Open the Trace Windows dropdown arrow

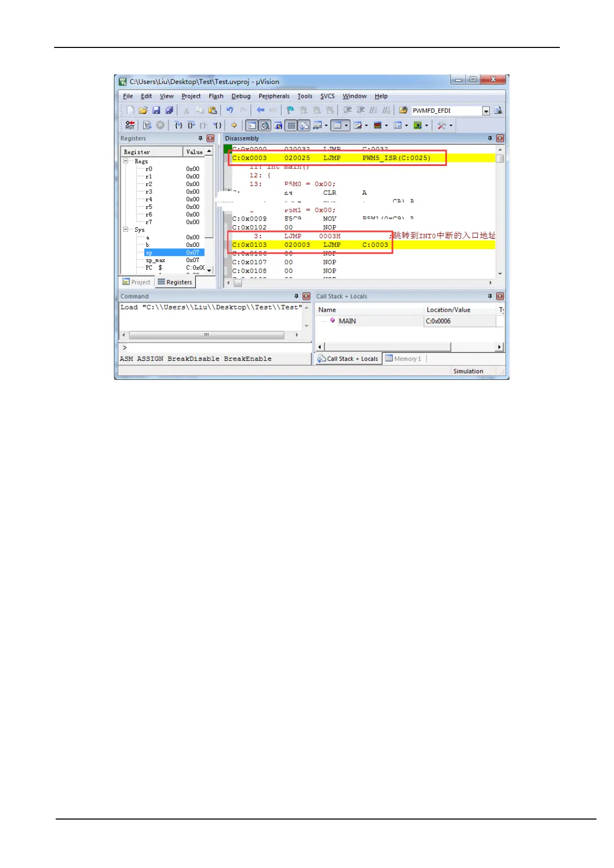pyautogui.click(x=406, y=125)
